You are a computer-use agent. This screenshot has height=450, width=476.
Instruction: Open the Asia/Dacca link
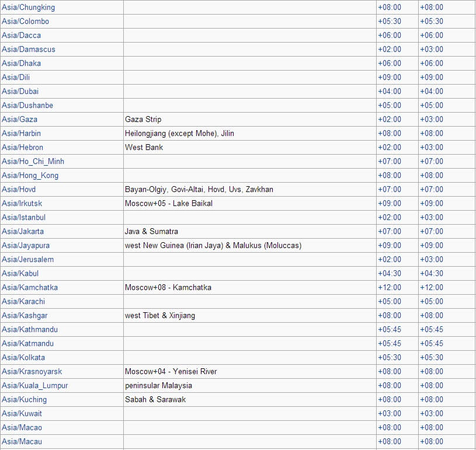[21, 35]
